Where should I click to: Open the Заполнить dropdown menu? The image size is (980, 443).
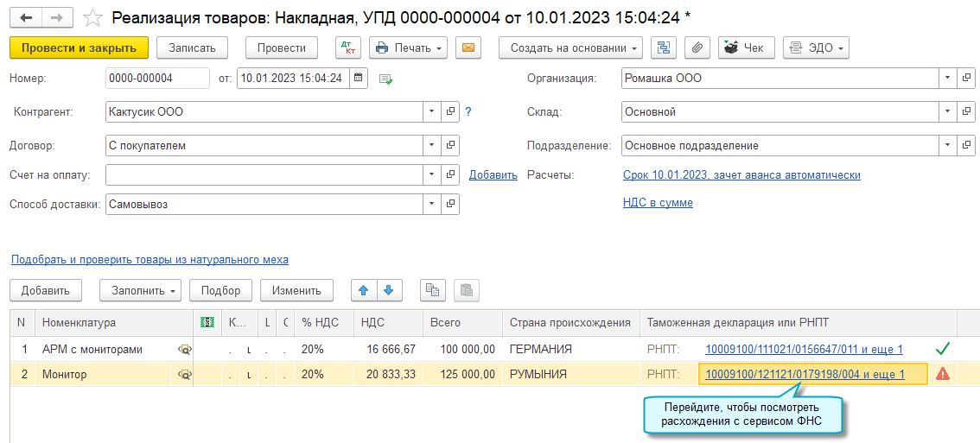click(x=141, y=290)
